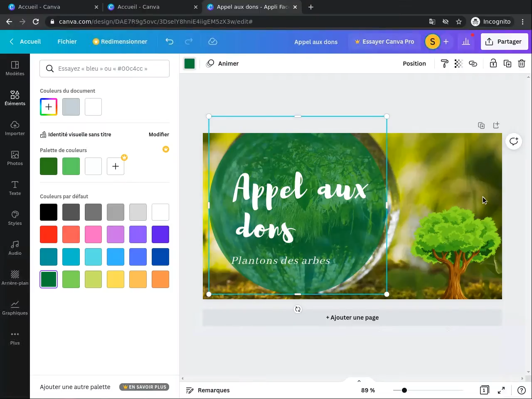
Task: Open the Redimensionner menu
Action: click(120, 42)
